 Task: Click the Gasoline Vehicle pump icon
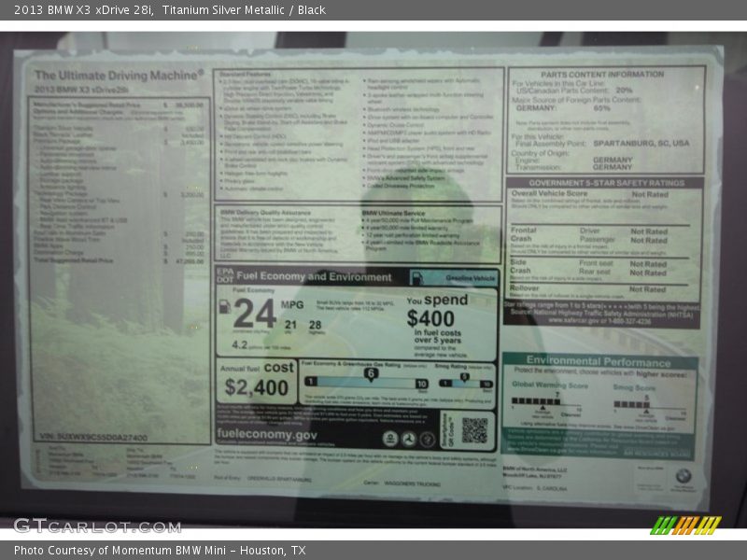pyautogui.click(x=417, y=278)
